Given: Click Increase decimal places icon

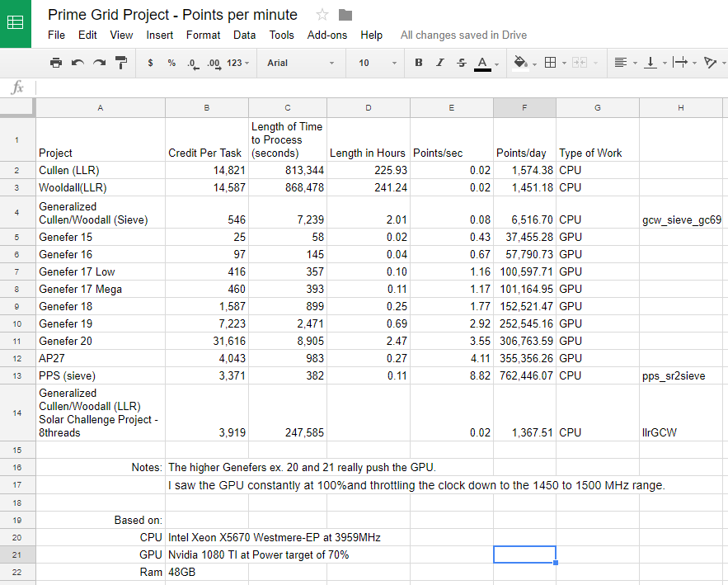Looking at the screenshot, I should [x=214, y=64].
